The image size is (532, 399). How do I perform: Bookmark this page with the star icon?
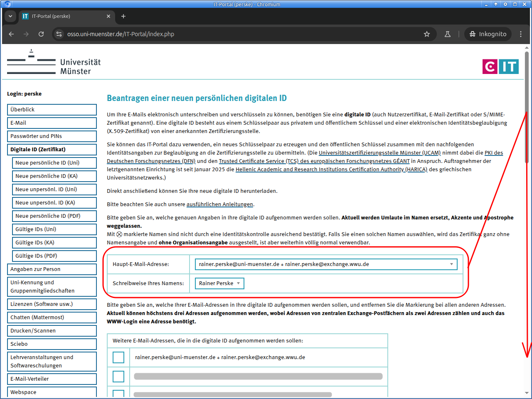click(426, 34)
